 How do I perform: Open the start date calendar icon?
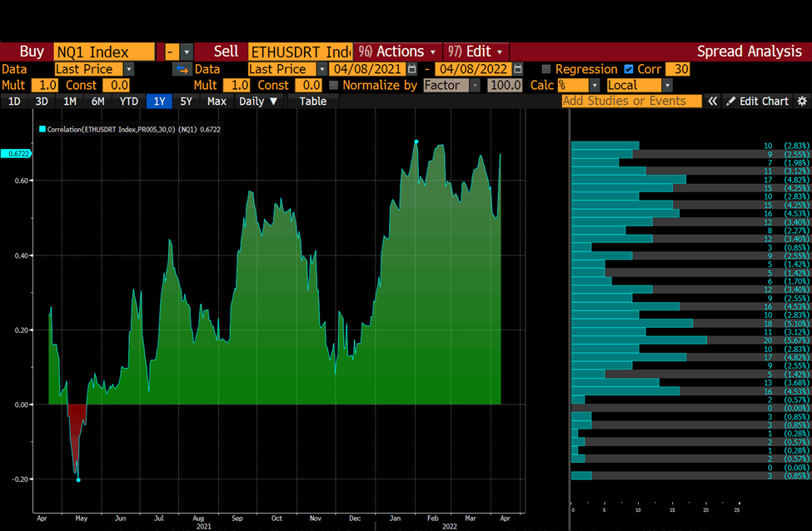pos(412,69)
